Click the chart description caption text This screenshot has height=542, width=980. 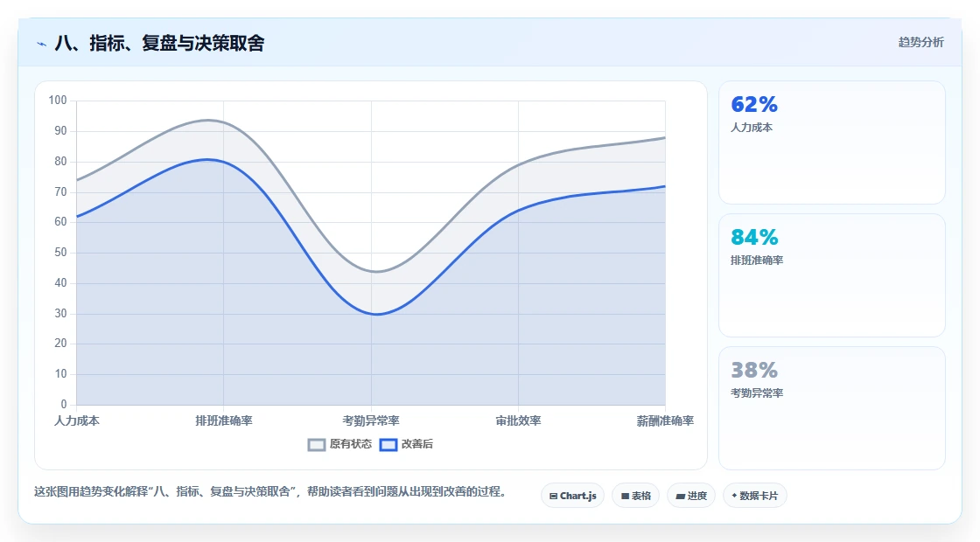270,492
